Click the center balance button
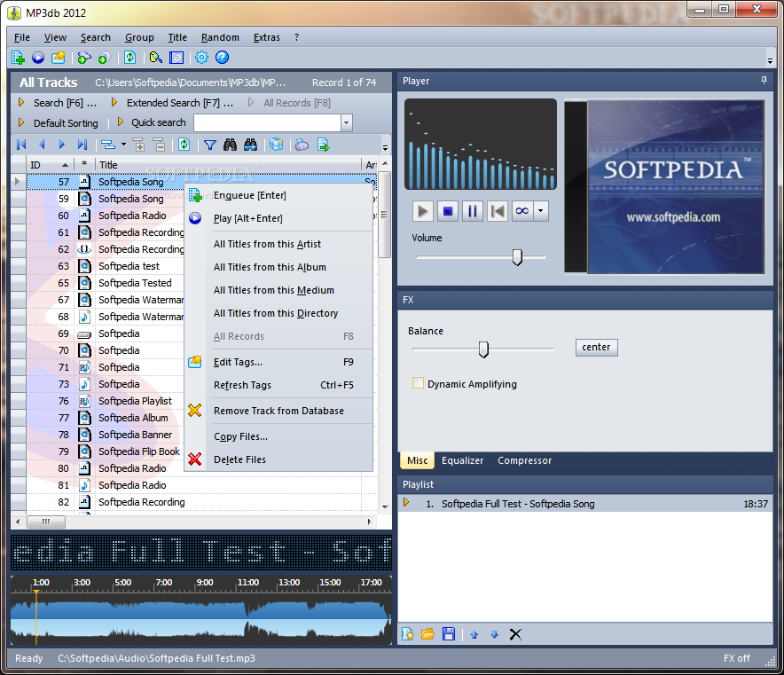Screen dimensions: 784x675 point(597,348)
